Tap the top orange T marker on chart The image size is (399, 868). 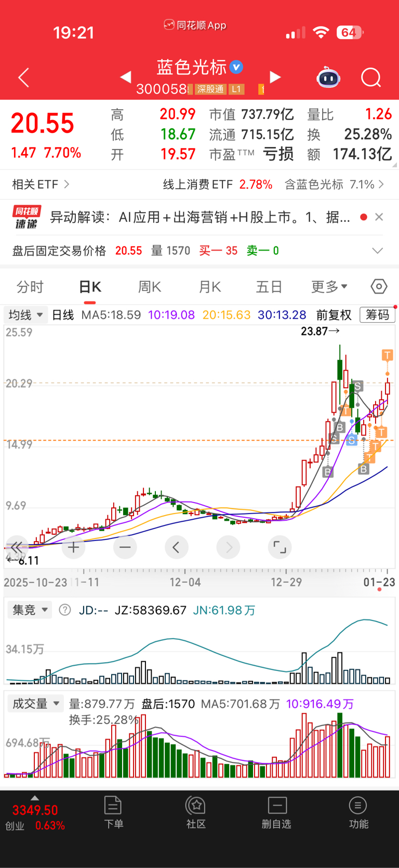coord(387,355)
